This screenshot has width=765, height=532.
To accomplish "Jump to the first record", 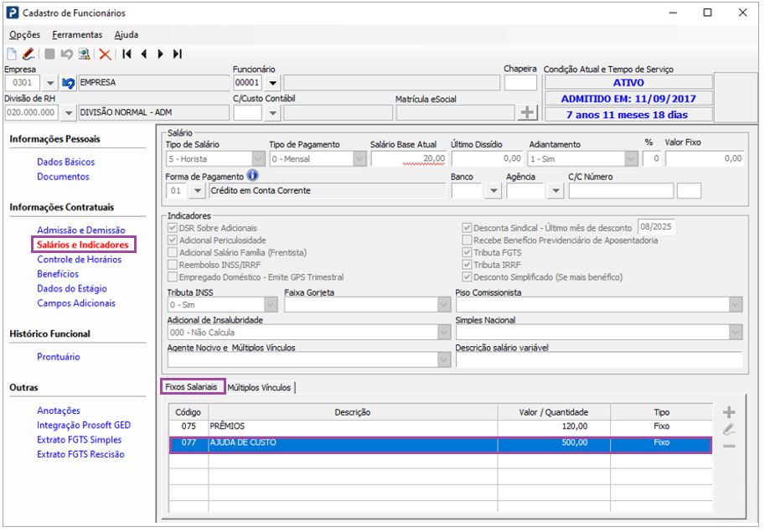I will pos(127,54).
